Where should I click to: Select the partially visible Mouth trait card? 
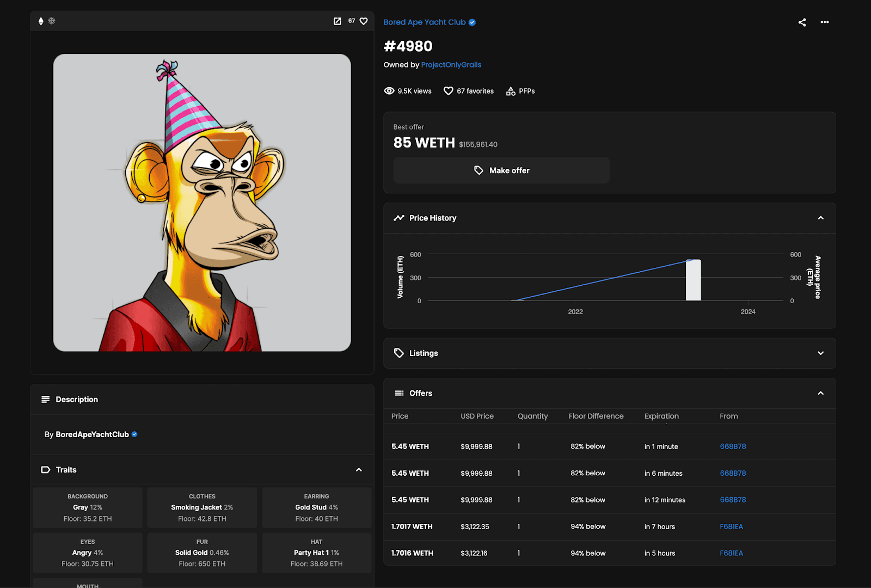coord(88,583)
